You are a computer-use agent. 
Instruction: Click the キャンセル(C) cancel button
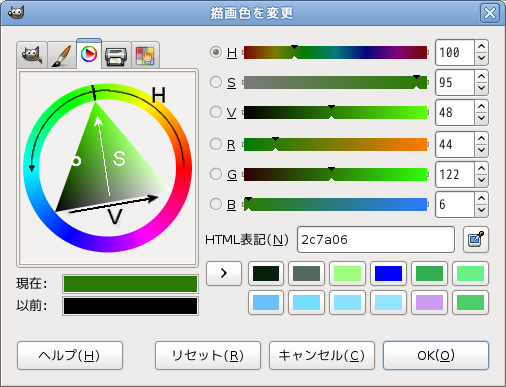322,355
